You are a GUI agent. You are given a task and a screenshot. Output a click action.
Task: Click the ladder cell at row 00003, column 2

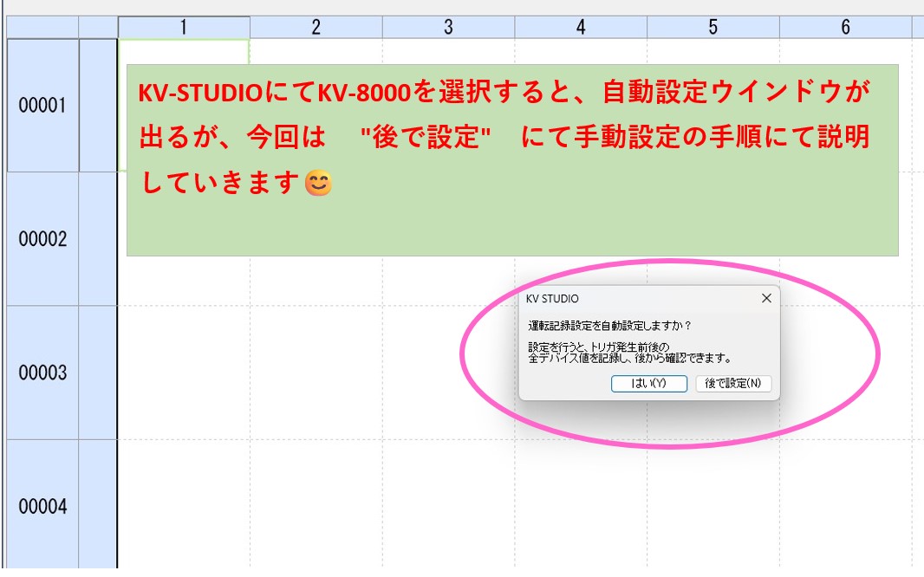click(x=316, y=373)
